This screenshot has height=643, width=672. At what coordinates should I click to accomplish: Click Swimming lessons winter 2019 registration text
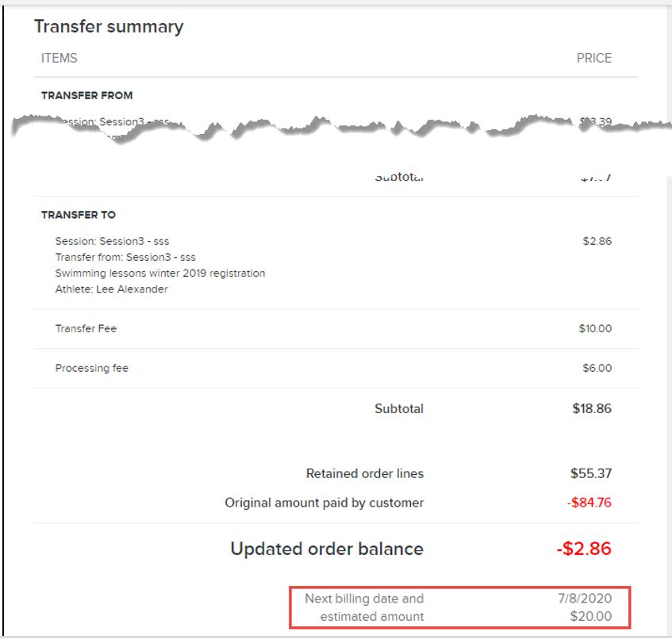[160, 273]
